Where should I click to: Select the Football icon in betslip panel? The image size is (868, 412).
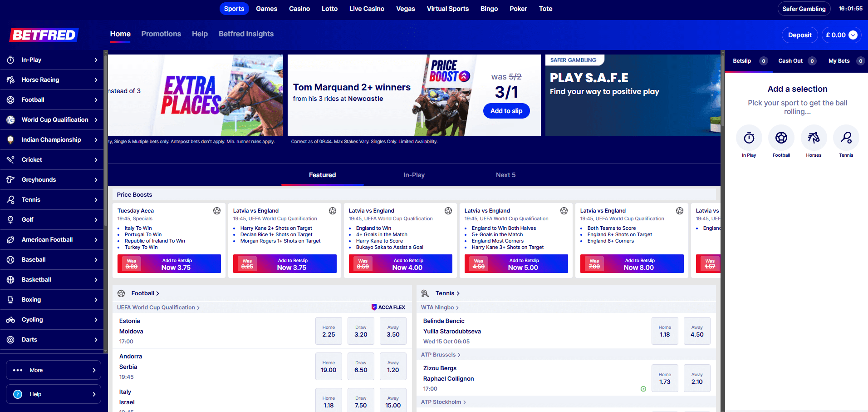pos(781,138)
